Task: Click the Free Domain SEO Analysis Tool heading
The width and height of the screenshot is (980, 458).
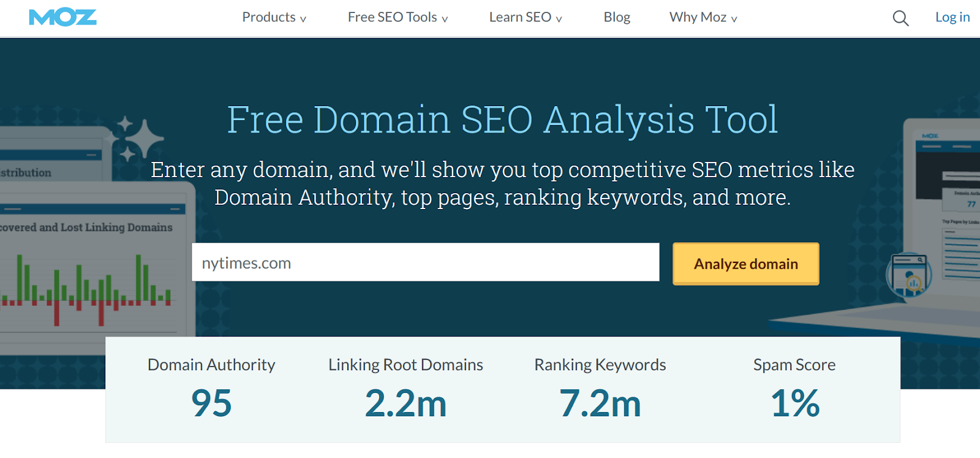Action: pos(502,120)
